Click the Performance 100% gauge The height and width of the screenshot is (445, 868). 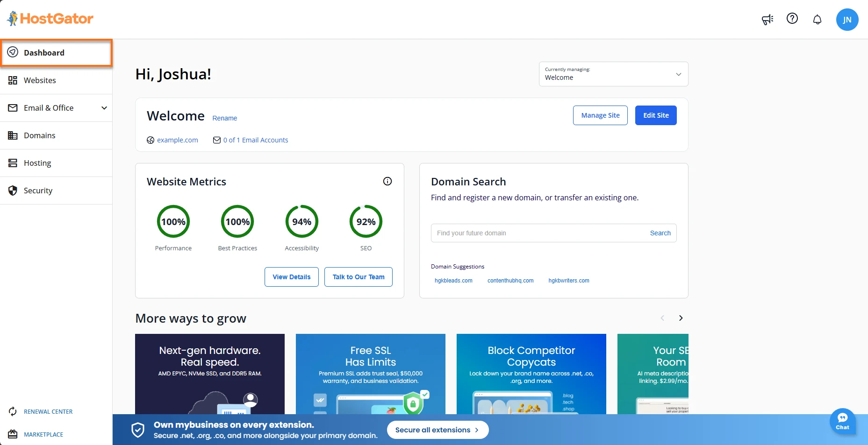pos(173,222)
